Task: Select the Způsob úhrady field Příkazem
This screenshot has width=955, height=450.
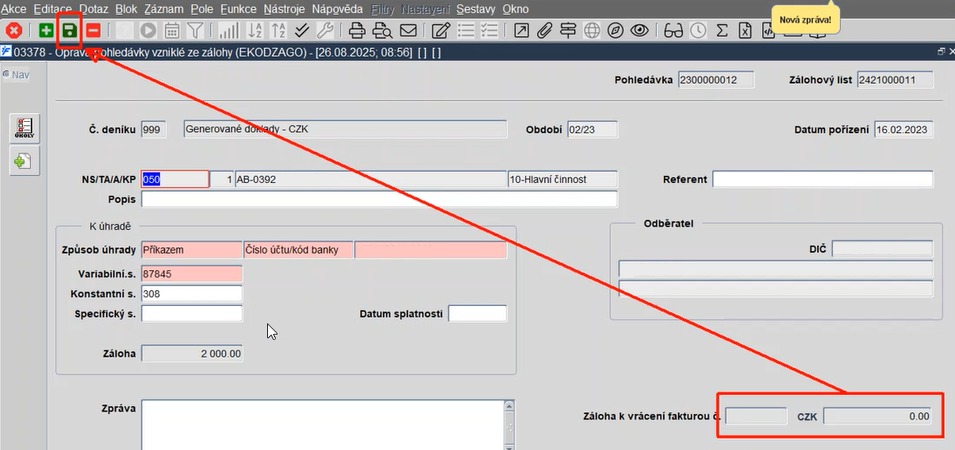Action: (x=191, y=250)
